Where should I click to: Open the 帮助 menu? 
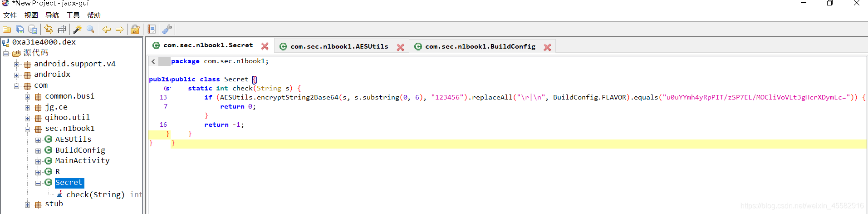coord(94,15)
